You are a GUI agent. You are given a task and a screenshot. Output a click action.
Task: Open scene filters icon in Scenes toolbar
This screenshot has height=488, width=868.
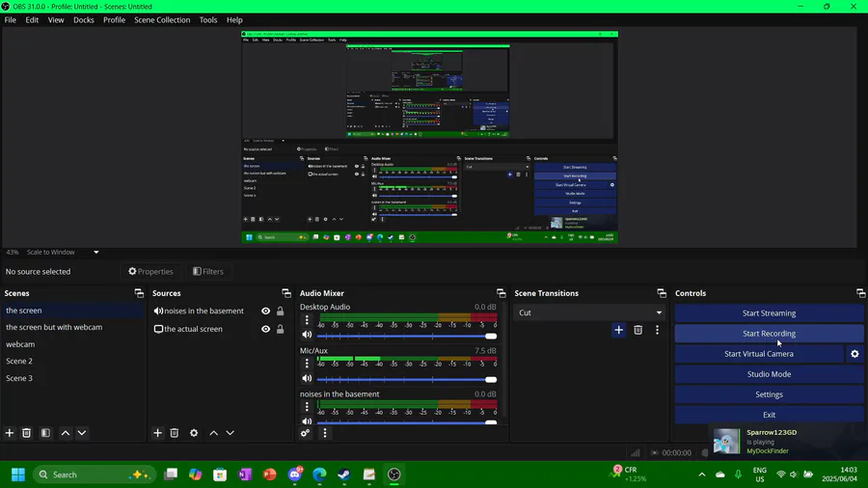click(46, 433)
